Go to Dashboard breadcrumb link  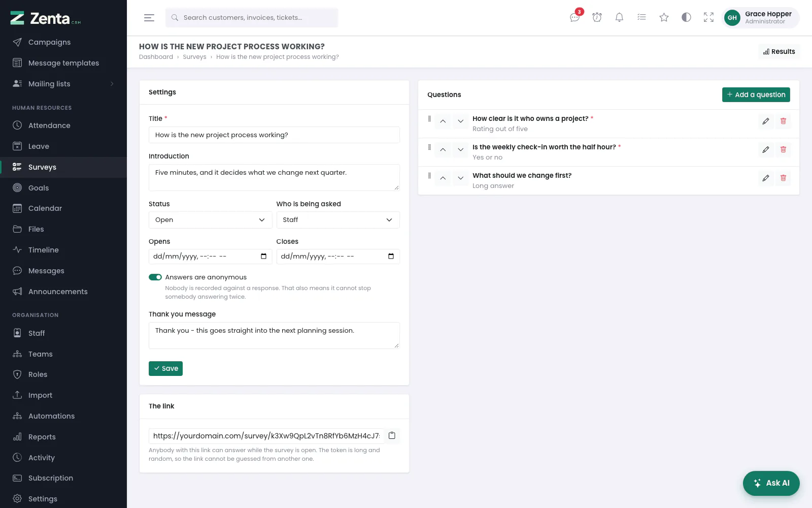(x=156, y=57)
